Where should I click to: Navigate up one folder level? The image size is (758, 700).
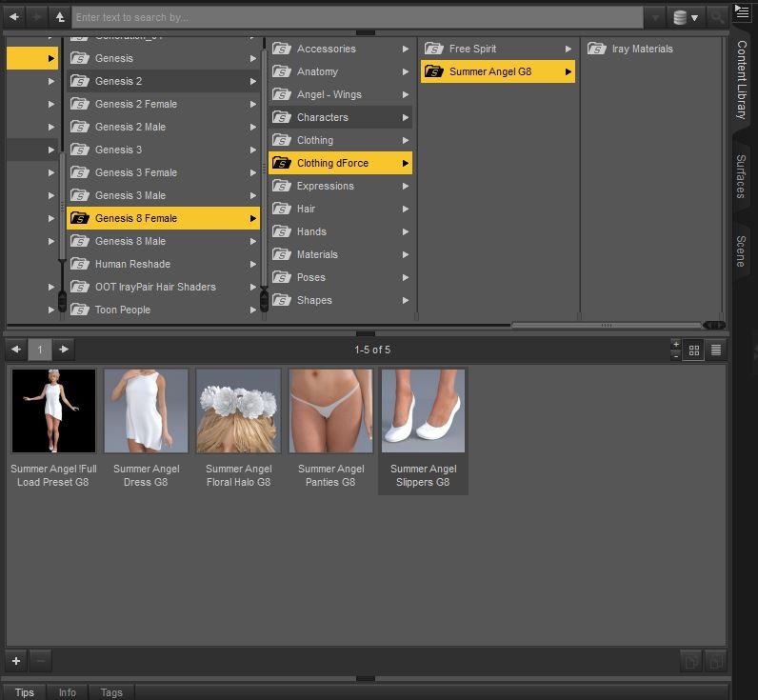(x=60, y=17)
